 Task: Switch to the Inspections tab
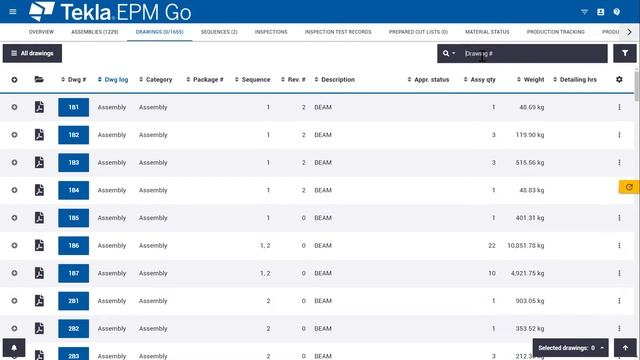(271, 32)
